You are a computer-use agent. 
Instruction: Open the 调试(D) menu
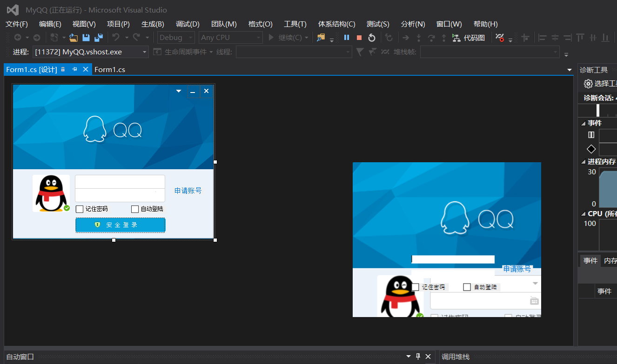pos(188,24)
